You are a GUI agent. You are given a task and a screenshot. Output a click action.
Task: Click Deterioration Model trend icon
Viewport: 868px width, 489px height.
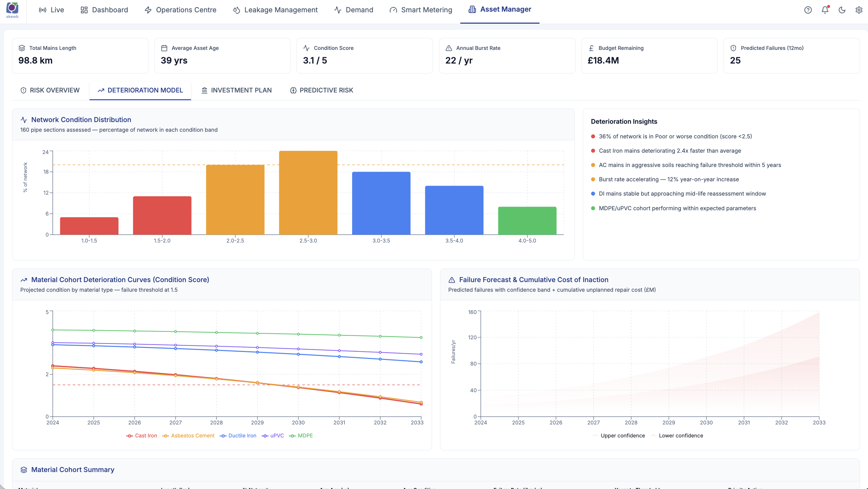click(x=101, y=90)
